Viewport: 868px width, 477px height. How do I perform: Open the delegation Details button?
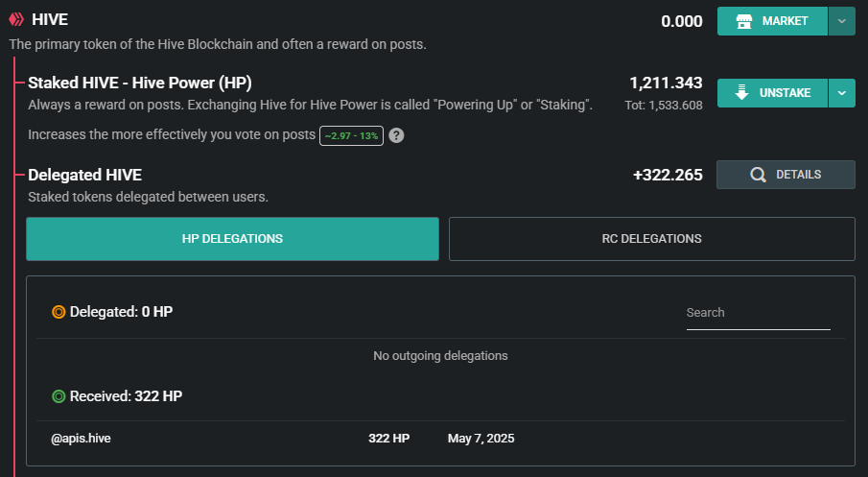(786, 175)
